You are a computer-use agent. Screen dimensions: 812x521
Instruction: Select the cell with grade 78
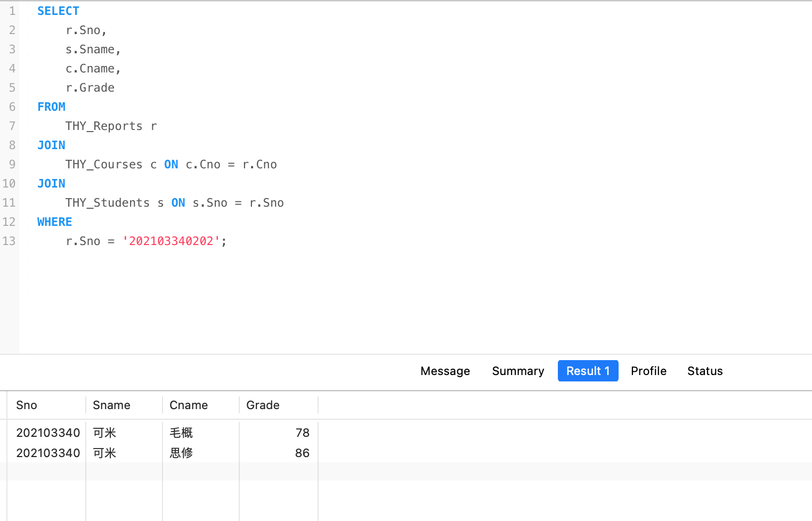pyautogui.click(x=302, y=433)
